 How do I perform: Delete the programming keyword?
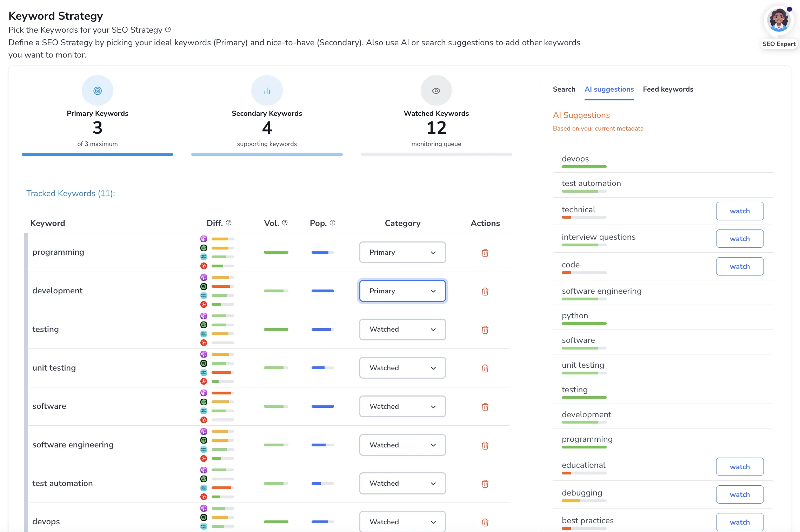click(485, 253)
